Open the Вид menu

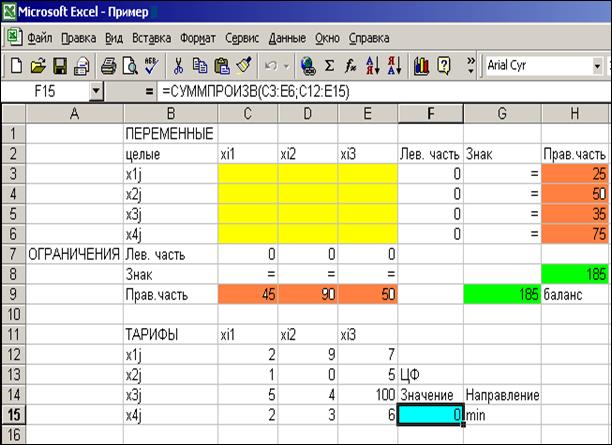coord(114,38)
